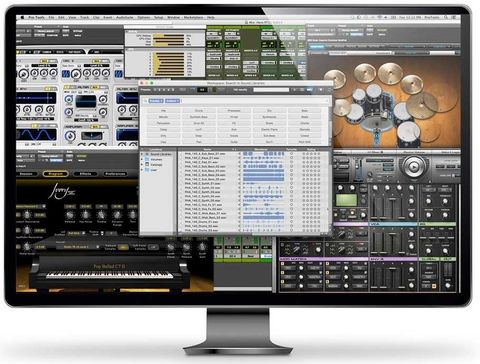This screenshot has height=364, width=480.
Task: Select the Volumes folder icon
Action: (147, 159)
